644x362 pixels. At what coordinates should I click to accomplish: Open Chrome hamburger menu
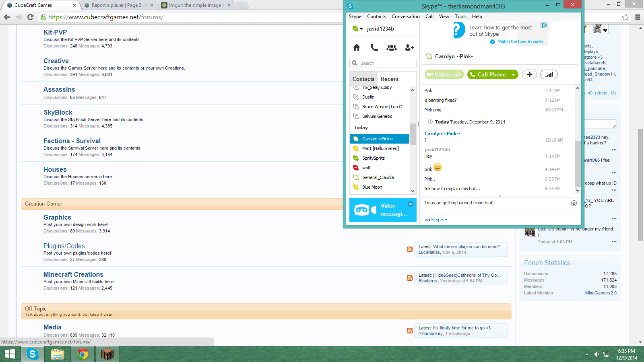638,17
